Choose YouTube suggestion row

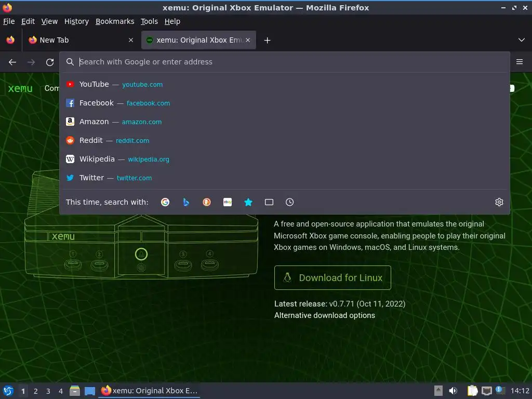point(285,84)
